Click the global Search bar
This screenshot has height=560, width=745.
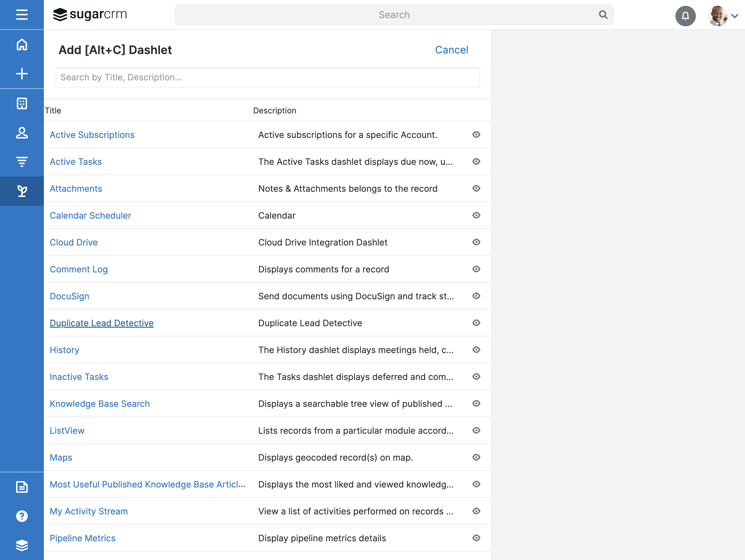point(394,15)
